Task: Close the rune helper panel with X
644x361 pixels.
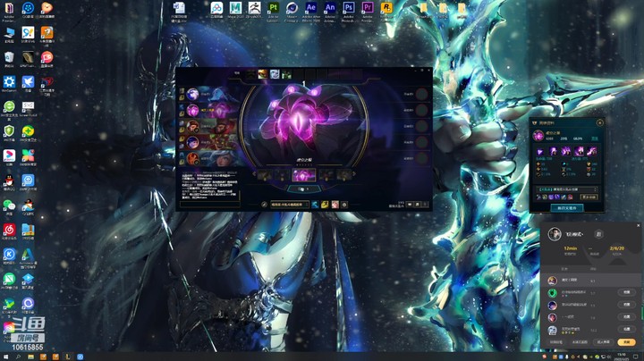Action: 599,122
